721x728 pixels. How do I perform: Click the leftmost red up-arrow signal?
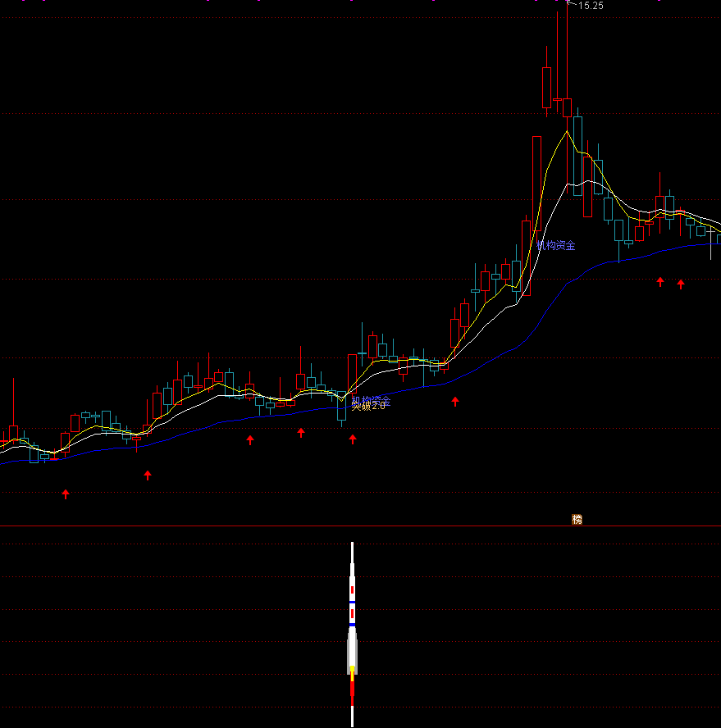66,494
